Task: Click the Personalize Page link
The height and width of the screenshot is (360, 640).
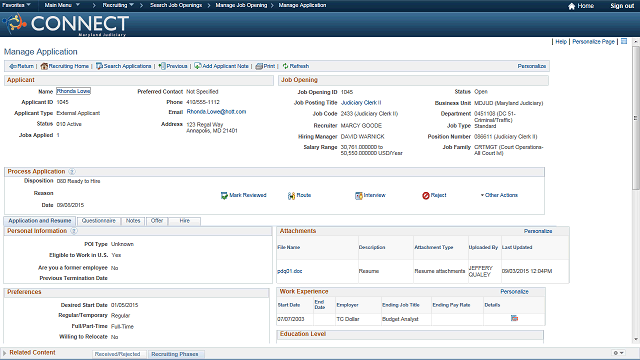Action: click(x=593, y=42)
